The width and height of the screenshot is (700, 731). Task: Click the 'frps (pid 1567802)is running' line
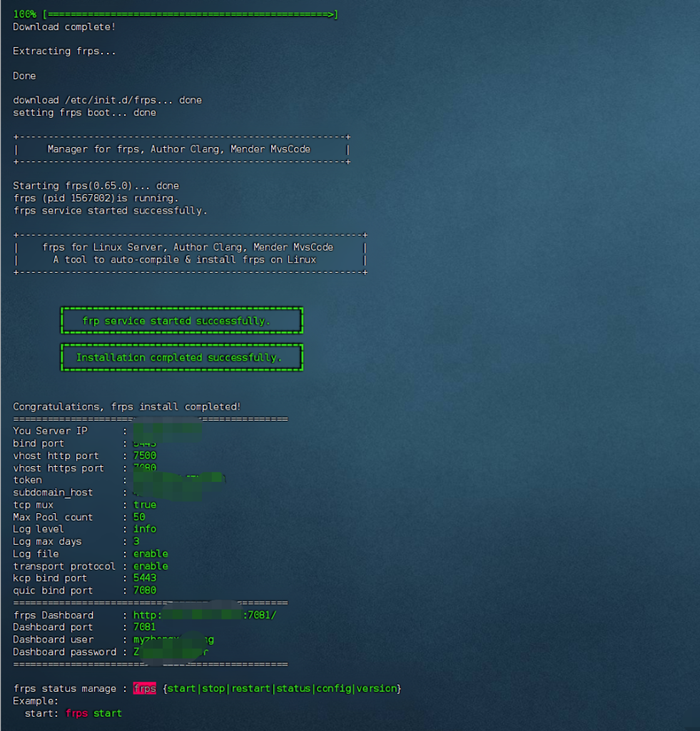(x=96, y=198)
